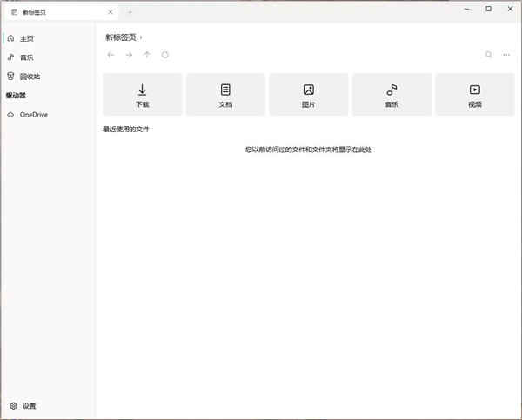Click the back navigation arrow
The width and height of the screenshot is (522, 420).
110,55
